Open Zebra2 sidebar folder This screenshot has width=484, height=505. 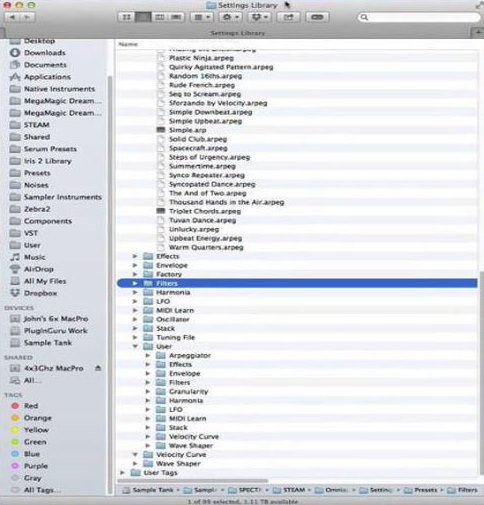[x=37, y=209]
